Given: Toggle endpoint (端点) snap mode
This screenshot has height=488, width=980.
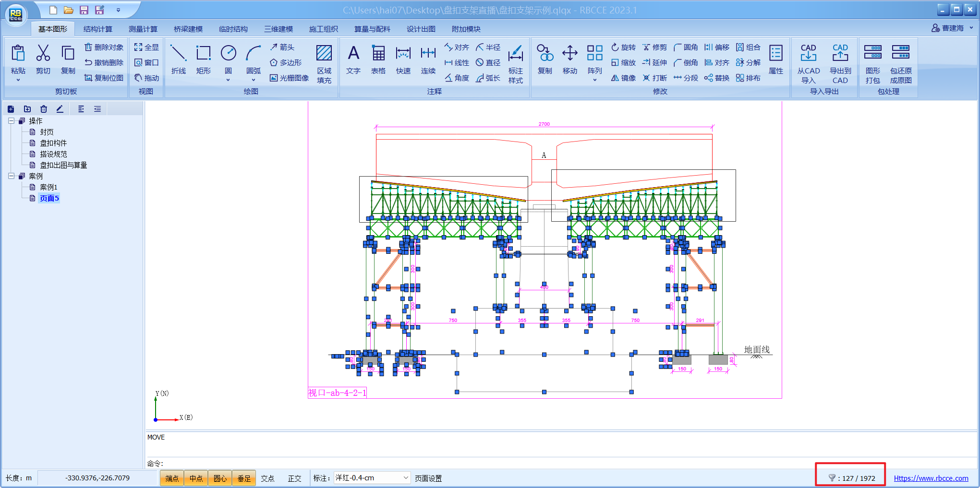Looking at the screenshot, I should (172, 478).
